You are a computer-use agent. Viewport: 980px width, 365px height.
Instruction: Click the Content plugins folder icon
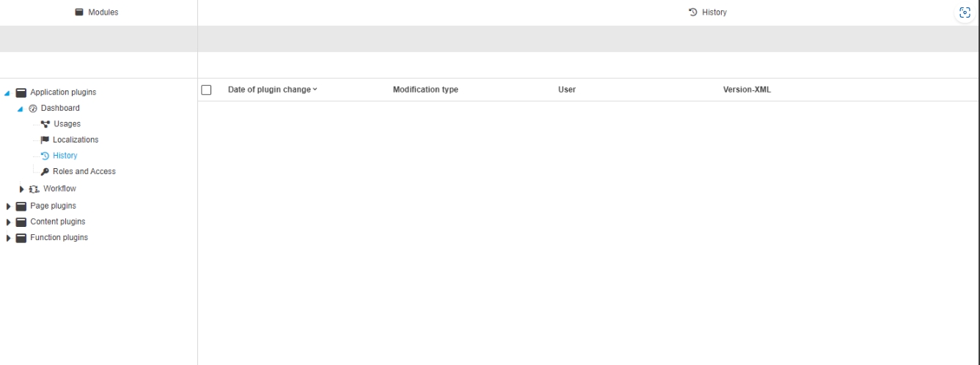coord(21,222)
